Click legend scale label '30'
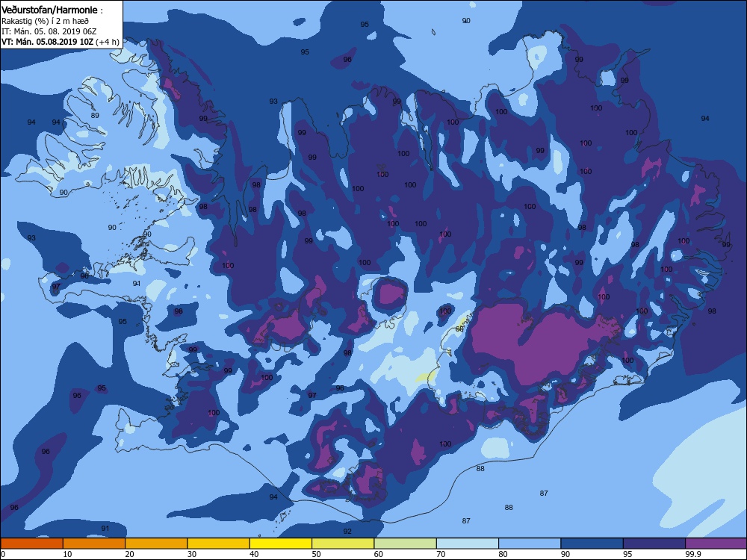The image size is (747, 560). pyautogui.click(x=192, y=554)
